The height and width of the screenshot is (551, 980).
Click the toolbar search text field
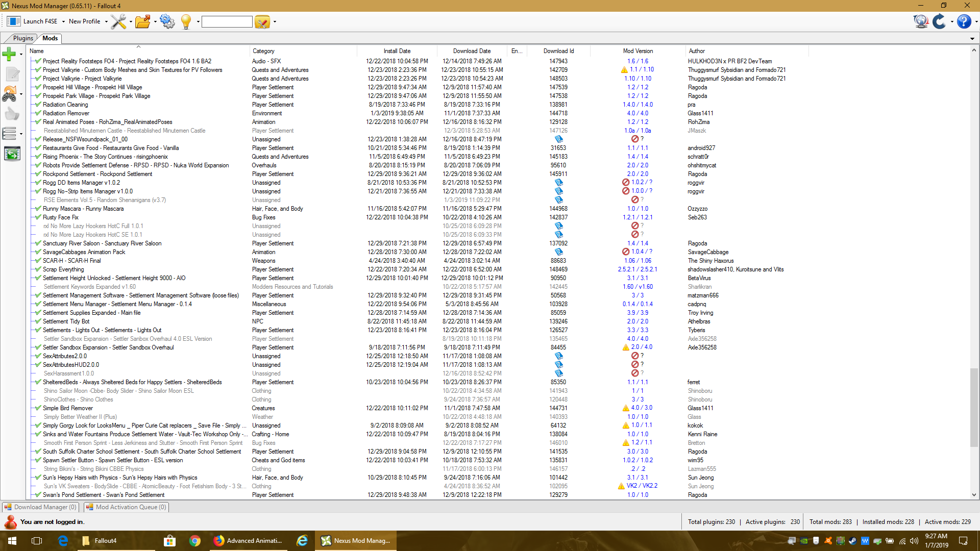pos(227,21)
